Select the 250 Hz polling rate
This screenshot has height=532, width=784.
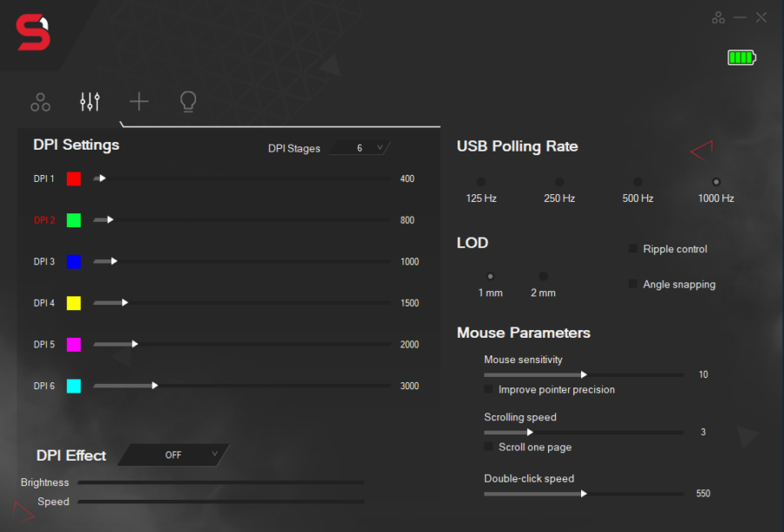(x=559, y=182)
